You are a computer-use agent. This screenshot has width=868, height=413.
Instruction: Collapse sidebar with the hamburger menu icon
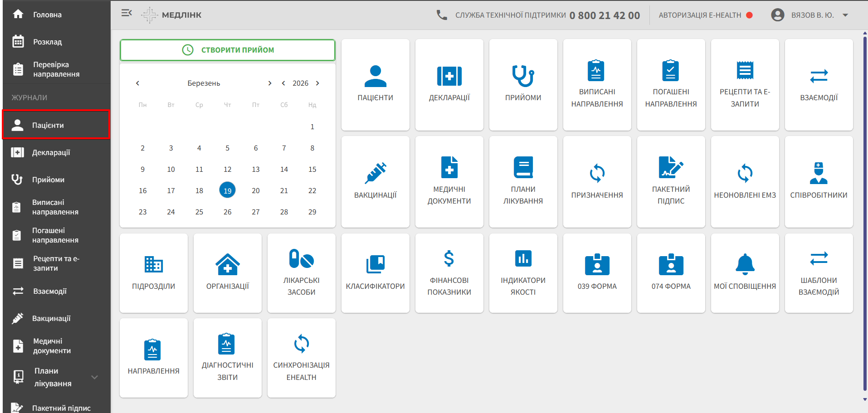point(127,13)
